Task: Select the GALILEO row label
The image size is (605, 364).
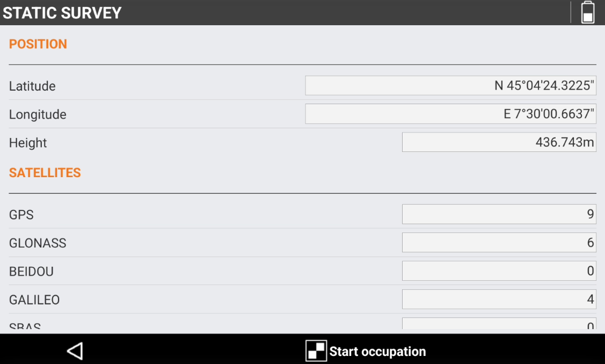Action: coord(34,300)
